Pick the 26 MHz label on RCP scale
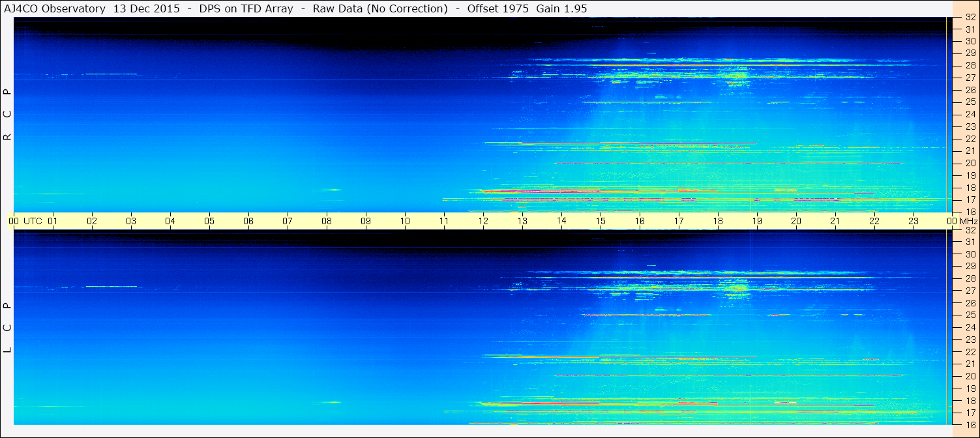The width and height of the screenshot is (980, 438). coord(970,90)
